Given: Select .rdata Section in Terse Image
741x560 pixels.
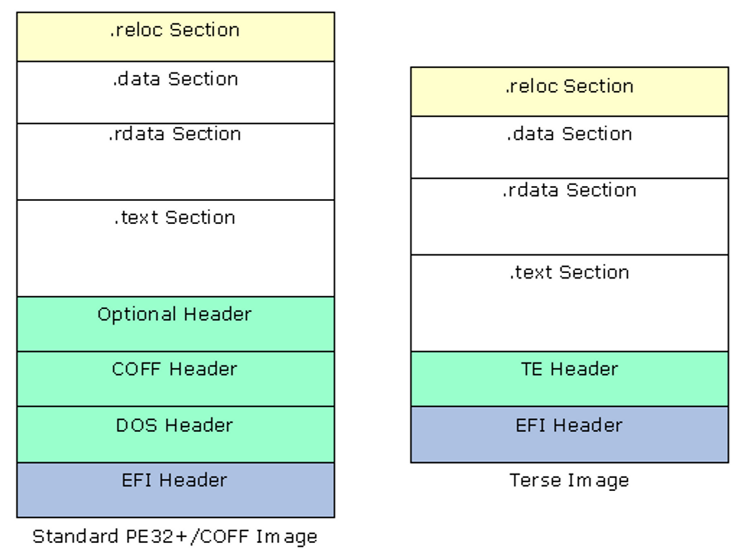Looking at the screenshot, I should (569, 217).
